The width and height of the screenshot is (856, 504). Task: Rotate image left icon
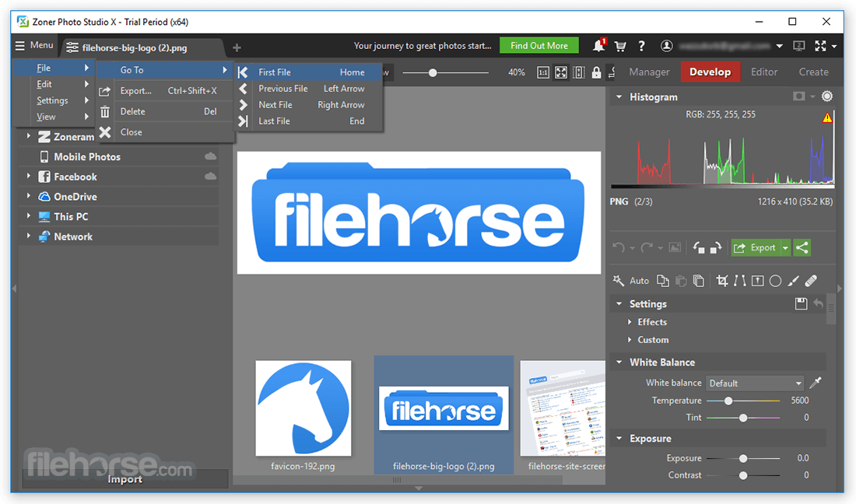pyautogui.click(x=698, y=248)
